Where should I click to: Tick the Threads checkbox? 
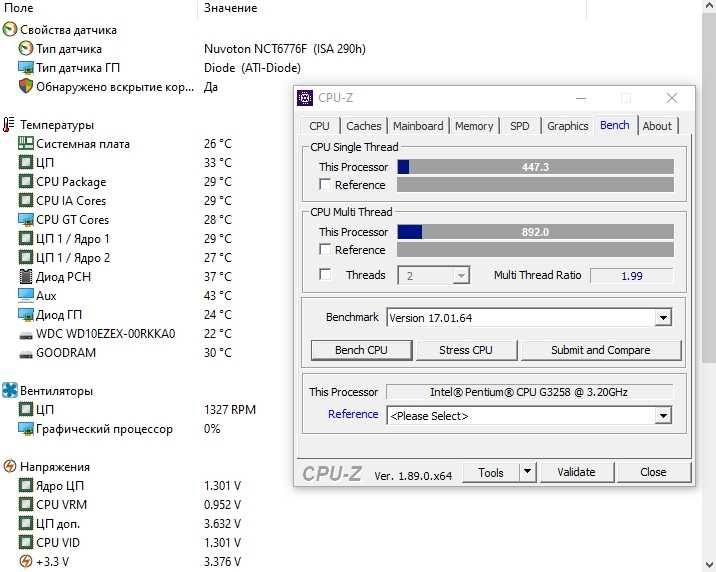click(325, 274)
